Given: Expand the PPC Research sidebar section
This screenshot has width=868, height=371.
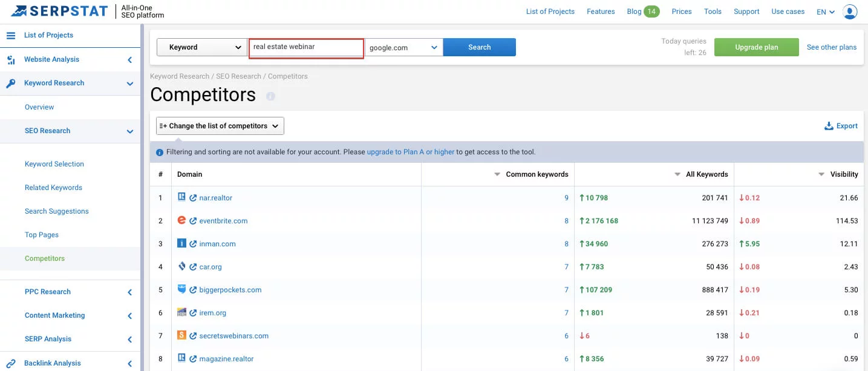Looking at the screenshot, I should [129, 292].
